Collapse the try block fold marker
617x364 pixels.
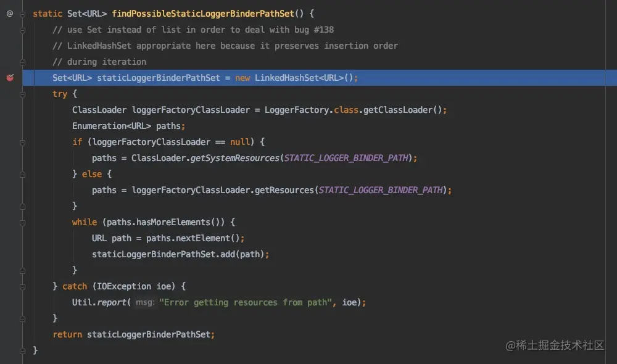point(22,94)
